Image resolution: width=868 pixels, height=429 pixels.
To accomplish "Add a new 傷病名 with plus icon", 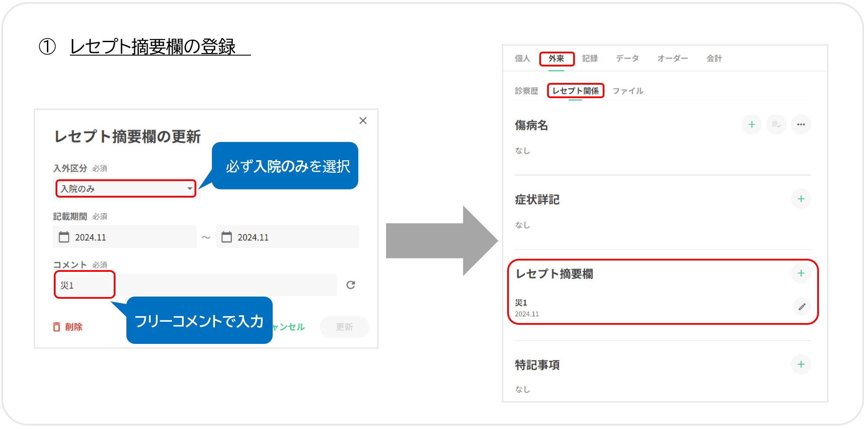I will 752,125.
